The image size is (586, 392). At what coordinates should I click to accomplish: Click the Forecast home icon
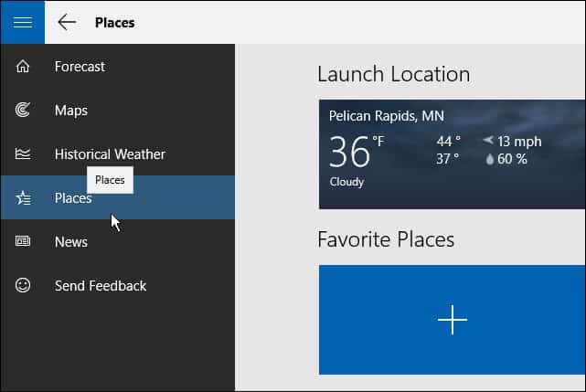[x=23, y=66]
